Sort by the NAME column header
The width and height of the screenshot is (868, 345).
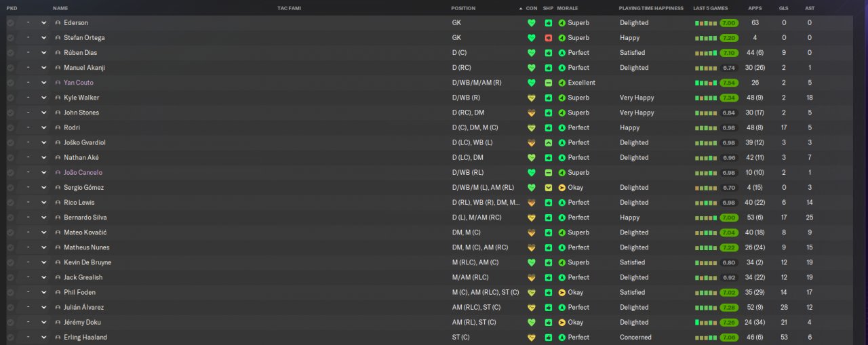pos(60,8)
